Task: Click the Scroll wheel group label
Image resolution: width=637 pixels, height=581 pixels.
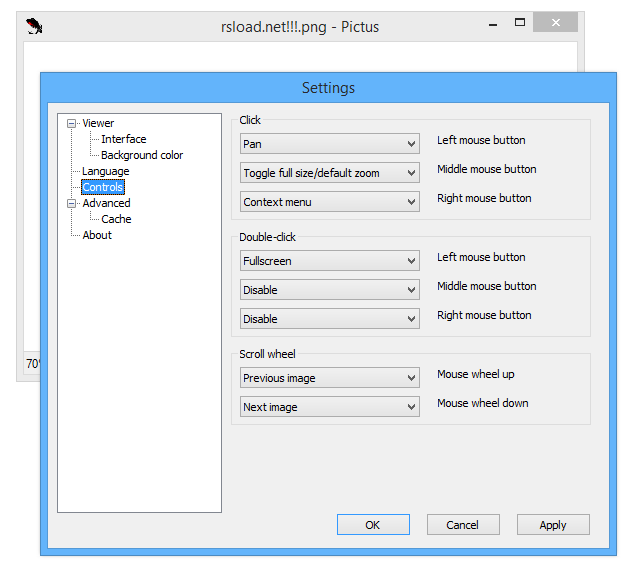Action: point(267,354)
